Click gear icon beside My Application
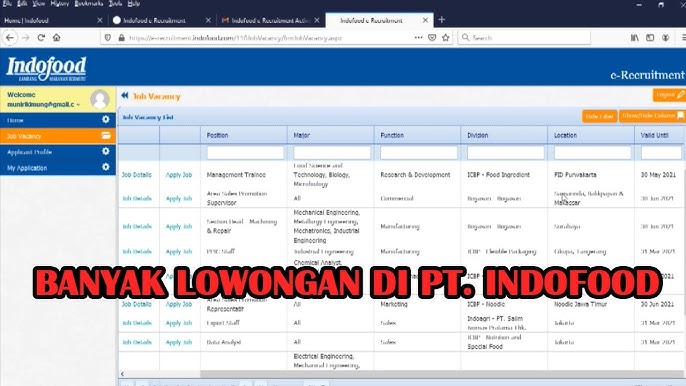The image size is (686, 386). click(x=105, y=167)
